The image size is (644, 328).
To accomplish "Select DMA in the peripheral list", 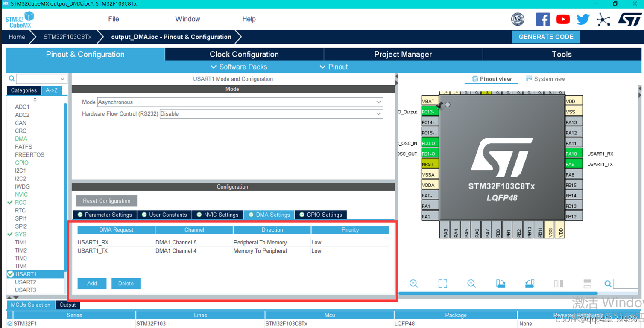I will pyautogui.click(x=21, y=139).
